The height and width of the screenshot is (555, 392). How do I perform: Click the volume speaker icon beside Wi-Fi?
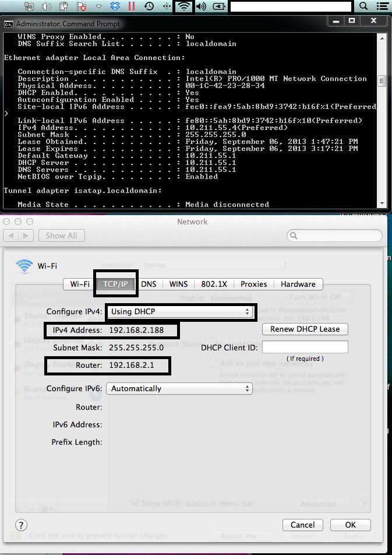(201, 7)
